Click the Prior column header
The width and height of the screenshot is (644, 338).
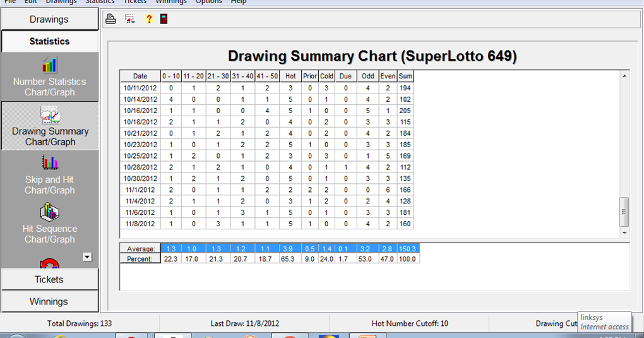(x=309, y=76)
